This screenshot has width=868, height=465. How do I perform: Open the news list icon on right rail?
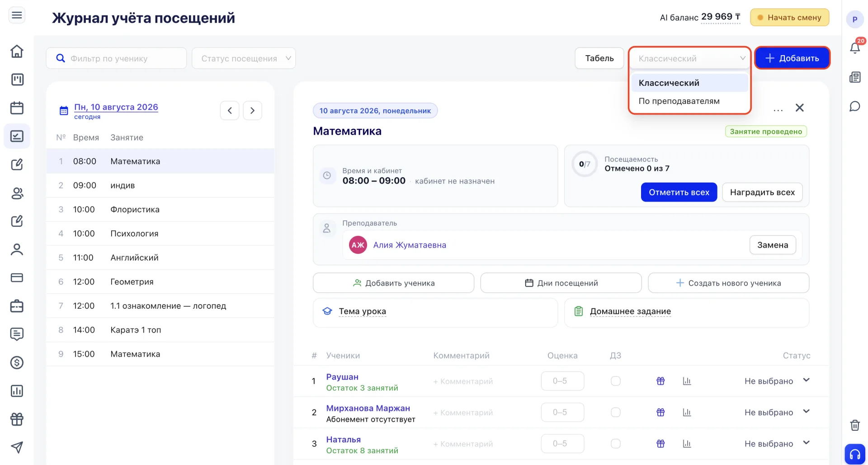(x=855, y=77)
